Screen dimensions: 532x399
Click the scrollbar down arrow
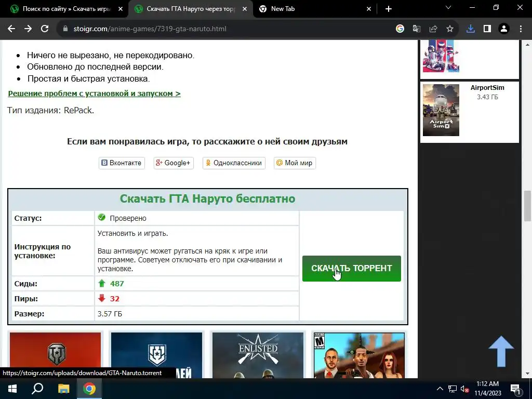(x=527, y=374)
